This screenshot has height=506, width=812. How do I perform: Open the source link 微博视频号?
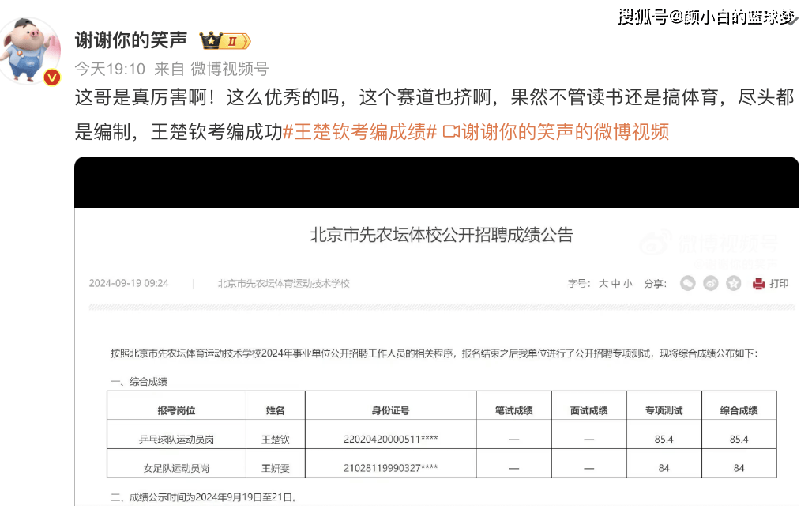pyautogui.click(x=229, y=69)
